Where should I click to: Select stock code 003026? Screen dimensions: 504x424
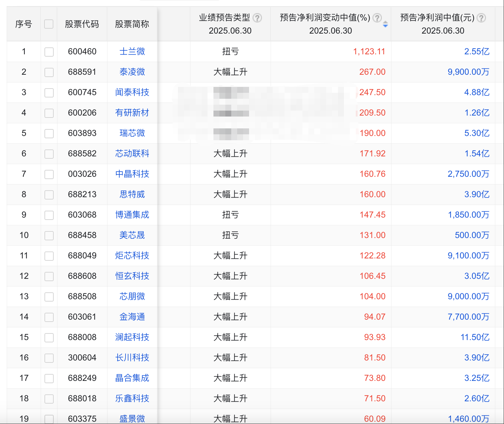pyautogui.click(x=82, y=174)
